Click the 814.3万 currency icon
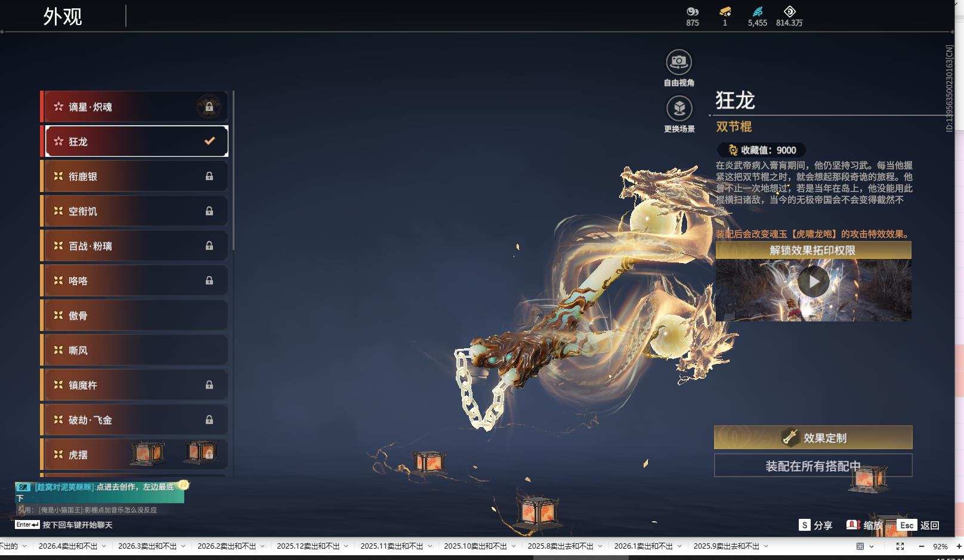The width and height of the screenshot is (964, 560). coord(789,11)
